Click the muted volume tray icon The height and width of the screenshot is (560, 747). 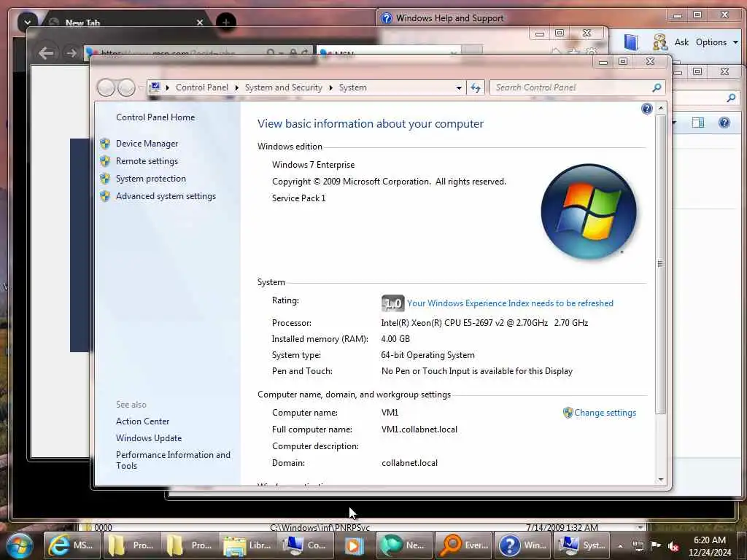(x=673, y=546)
